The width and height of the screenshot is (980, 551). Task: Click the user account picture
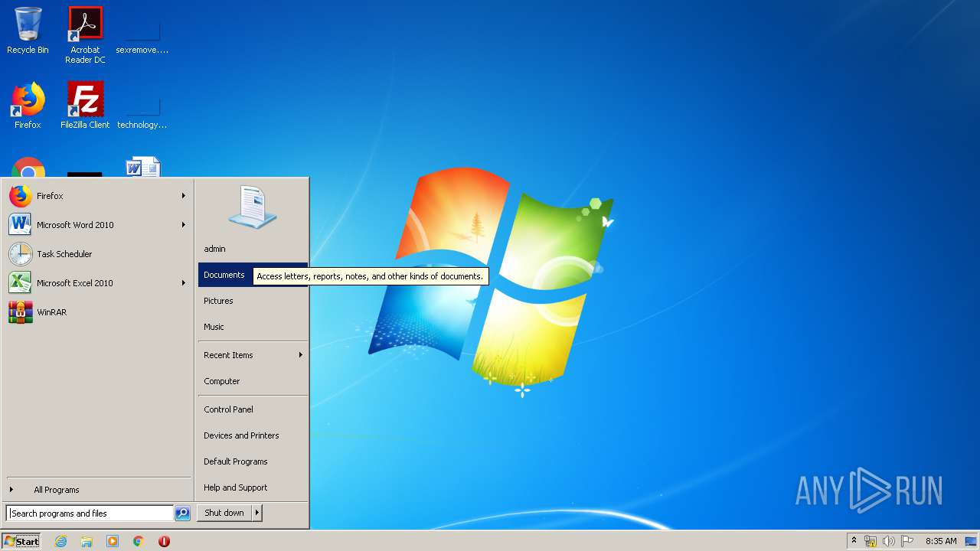pyautogui.click(x=253, y=207)
